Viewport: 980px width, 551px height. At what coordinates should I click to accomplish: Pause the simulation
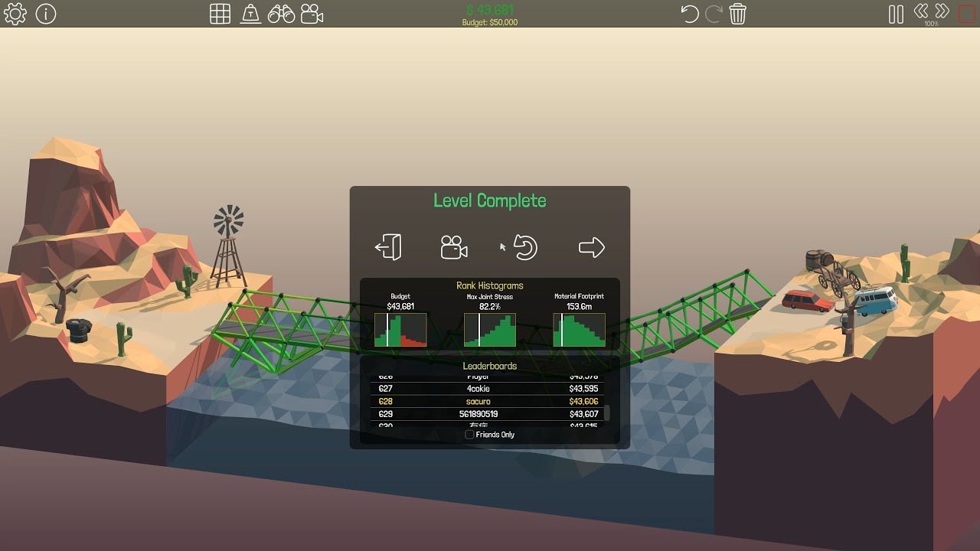(x=896, y=14)
